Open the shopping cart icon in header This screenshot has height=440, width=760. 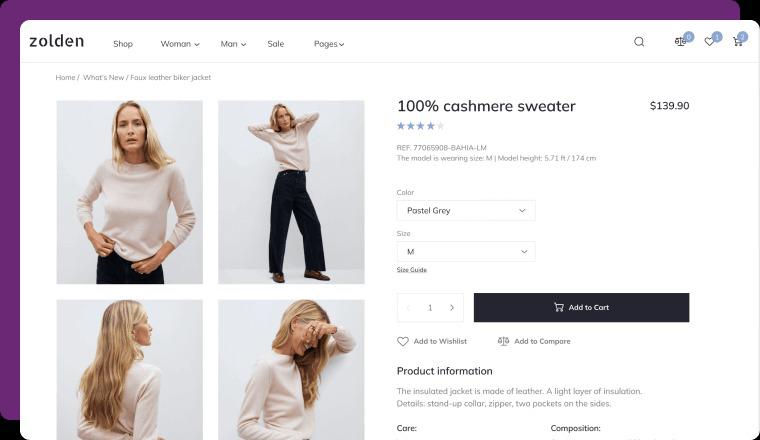tap(738, 42)
